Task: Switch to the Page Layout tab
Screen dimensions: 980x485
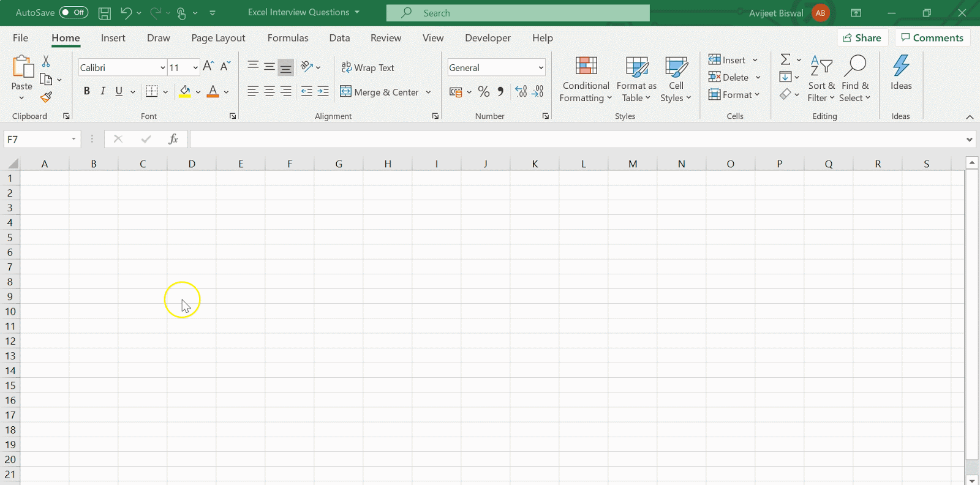Action: 218,38
